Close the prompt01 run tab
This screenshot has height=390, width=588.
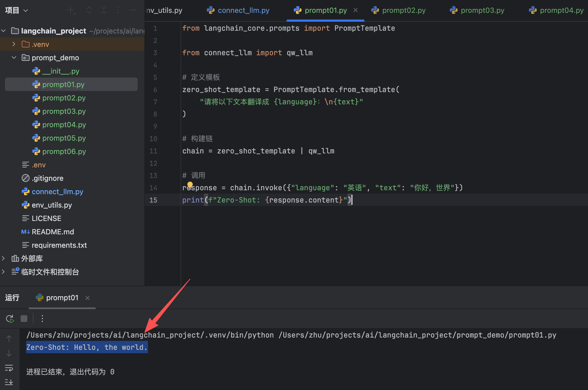(88, 298)
